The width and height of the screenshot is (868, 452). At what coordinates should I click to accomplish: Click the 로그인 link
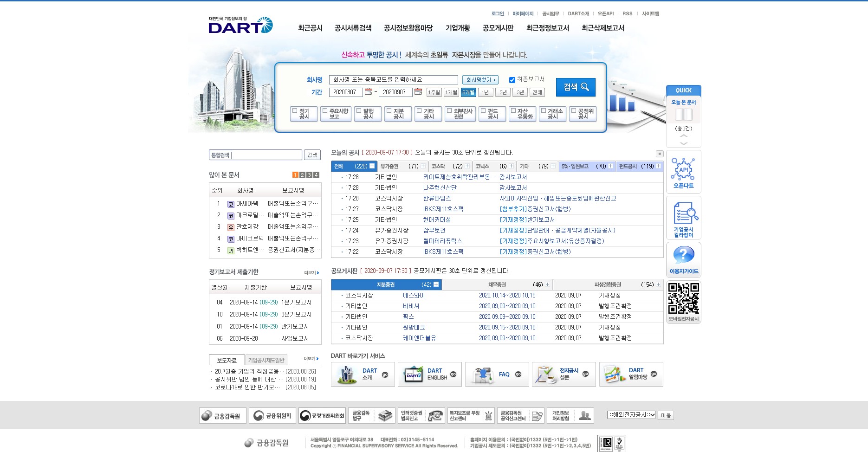pyautogui.click(x=498, y=13)
